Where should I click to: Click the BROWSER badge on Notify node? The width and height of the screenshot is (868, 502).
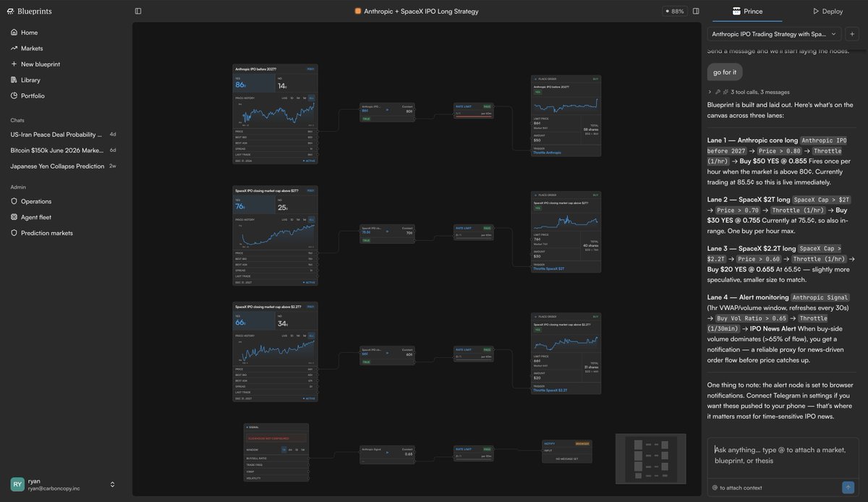point(582,443)
